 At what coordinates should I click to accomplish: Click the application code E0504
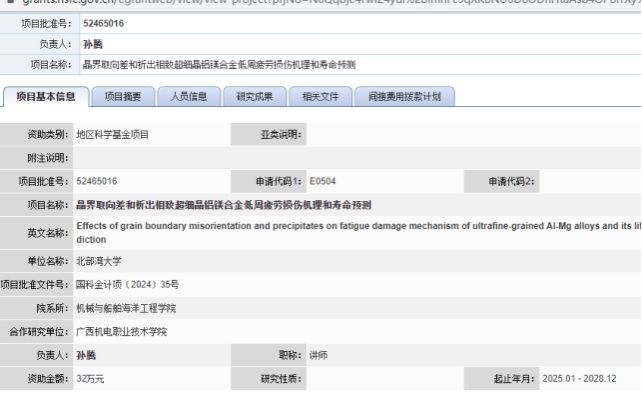[320, 181]
